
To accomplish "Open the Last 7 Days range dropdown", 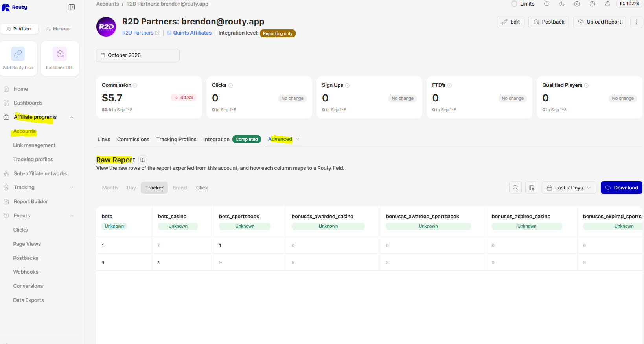I will pyautogui.click(x=569, y=188).
